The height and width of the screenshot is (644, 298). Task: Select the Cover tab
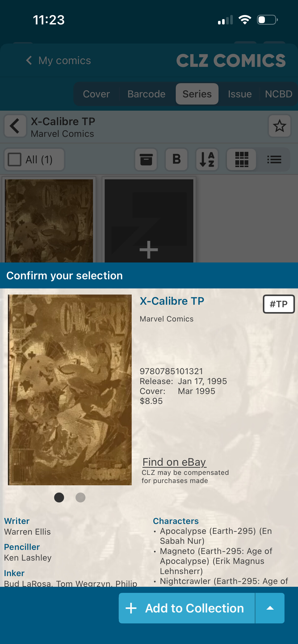[96, 94]
